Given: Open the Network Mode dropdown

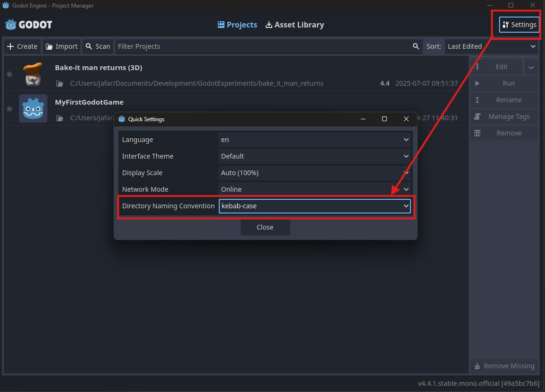Looking at the screenshot, I should 314,189.
